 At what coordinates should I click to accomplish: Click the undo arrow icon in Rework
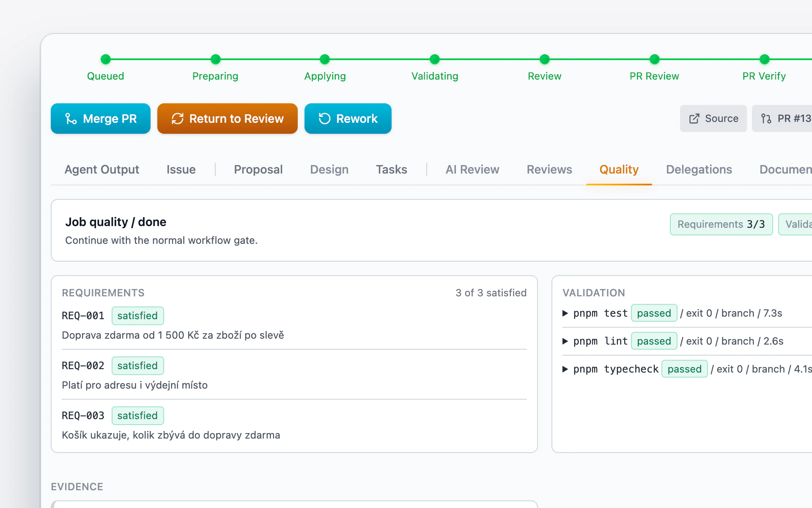324,119
